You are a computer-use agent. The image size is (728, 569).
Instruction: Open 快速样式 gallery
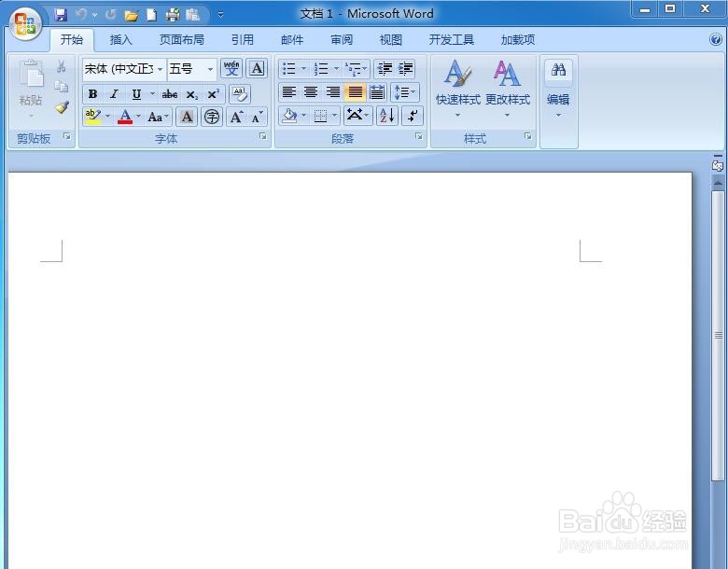click(x=457, y=89)
